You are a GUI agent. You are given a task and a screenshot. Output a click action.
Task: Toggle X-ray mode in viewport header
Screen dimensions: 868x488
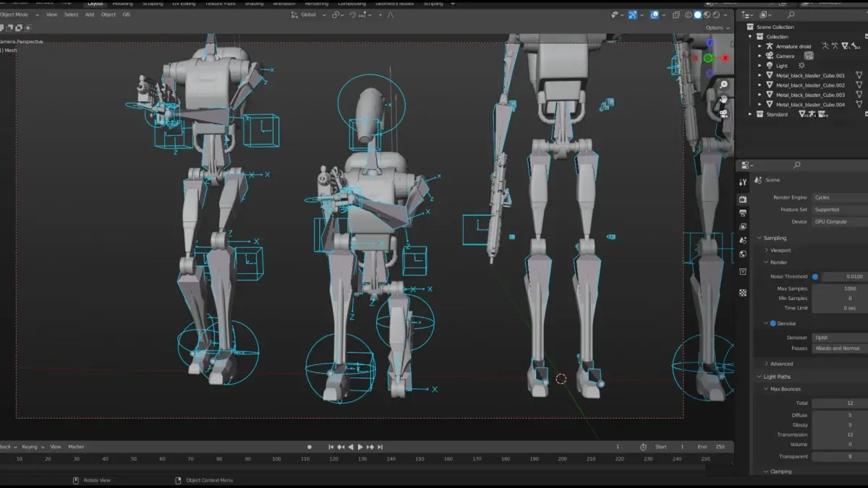tap(675, 14)
